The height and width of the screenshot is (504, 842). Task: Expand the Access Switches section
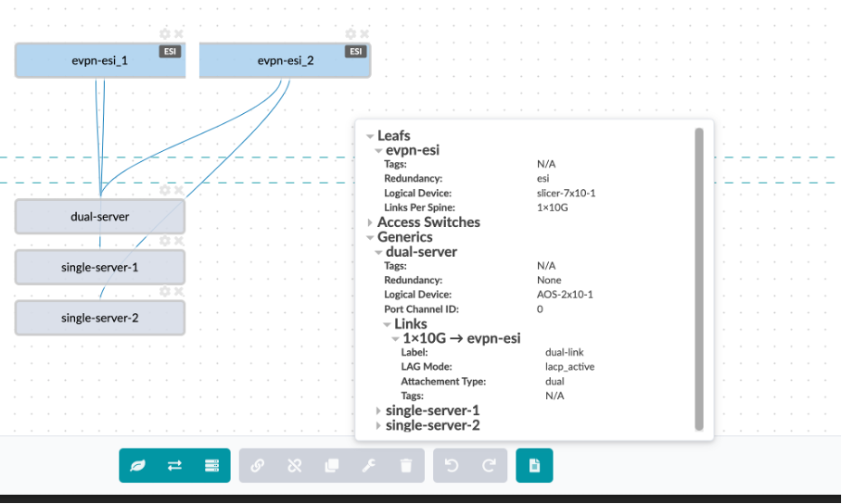click(x=370, y=222)
